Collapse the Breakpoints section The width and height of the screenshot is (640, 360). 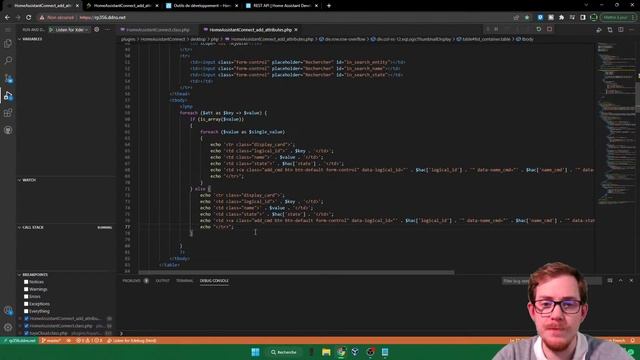[65, 275]
